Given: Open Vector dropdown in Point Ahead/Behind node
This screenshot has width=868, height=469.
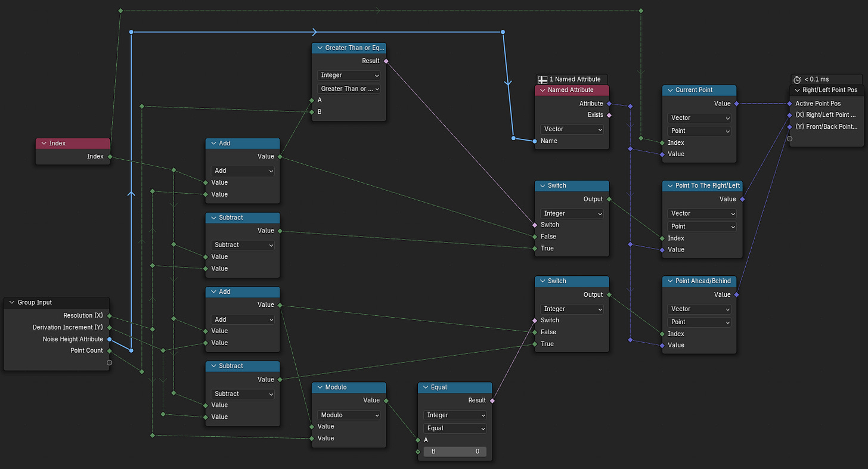Looking at the screenshot, I should (700, 309).
